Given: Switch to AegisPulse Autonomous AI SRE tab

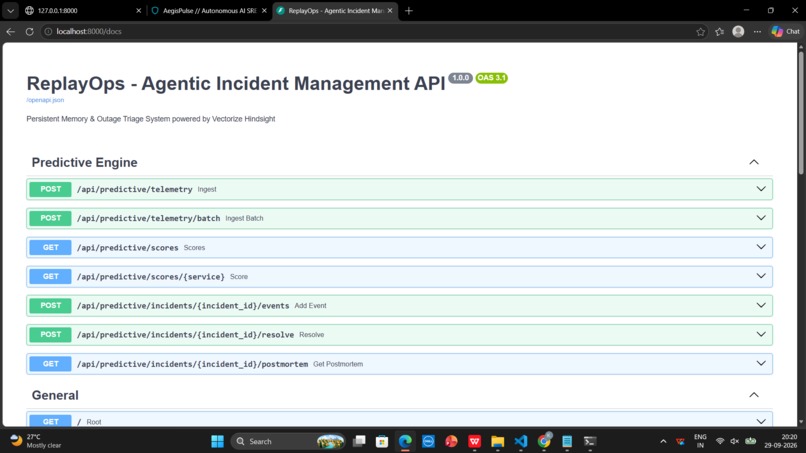Looking at the screenshot, I should (208, 10).
